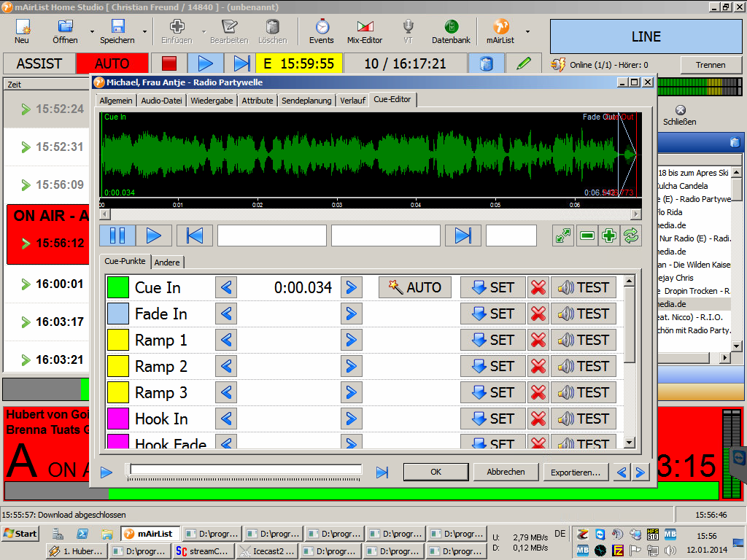Image resolution: width=747 pixels, height=560 pixels.
Task: Save playlist with Speichern icon
Action: [117, 31]
